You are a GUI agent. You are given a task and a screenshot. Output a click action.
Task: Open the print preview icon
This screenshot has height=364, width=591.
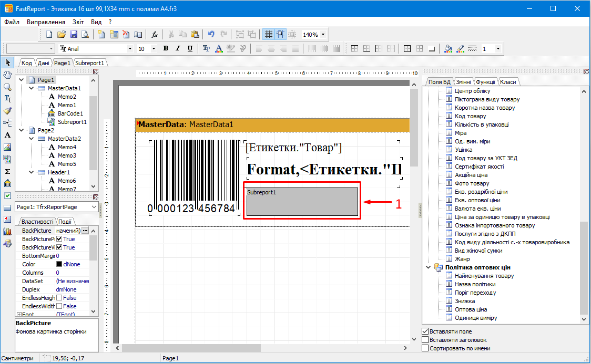[x=85, y=35]
